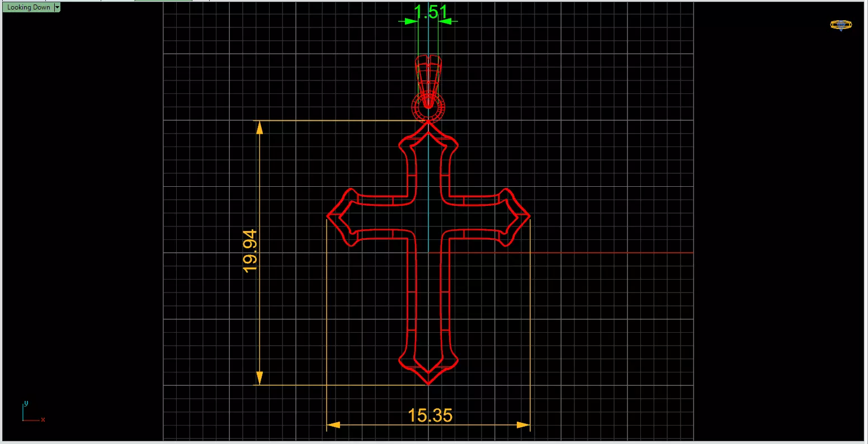Select the green 1.51 dimension text

pyautogui.click(x=431, y=12)
